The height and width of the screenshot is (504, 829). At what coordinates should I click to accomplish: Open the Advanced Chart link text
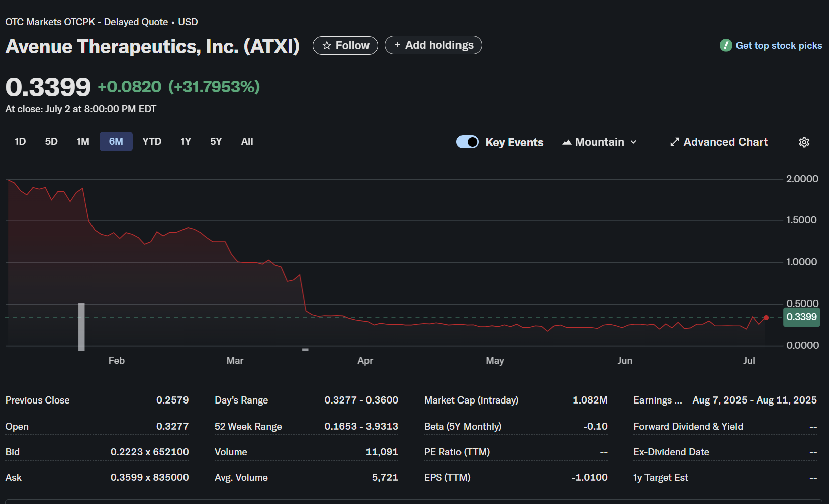(x=725, y=142)
